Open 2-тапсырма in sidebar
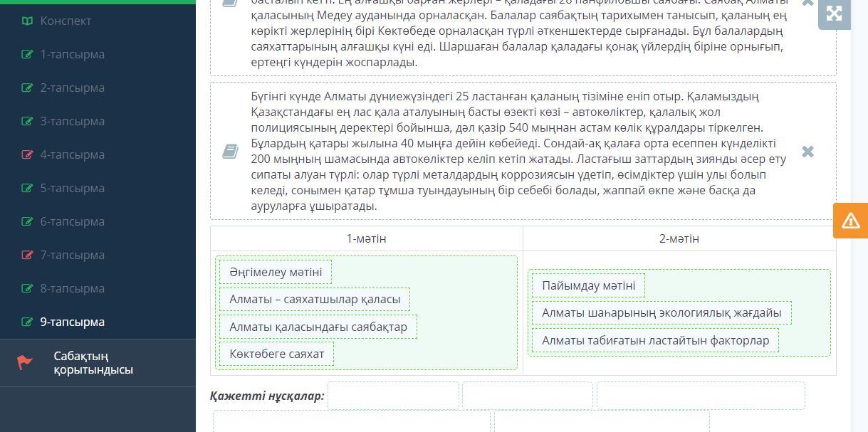868x432 pixels. (x=72, y=88)
